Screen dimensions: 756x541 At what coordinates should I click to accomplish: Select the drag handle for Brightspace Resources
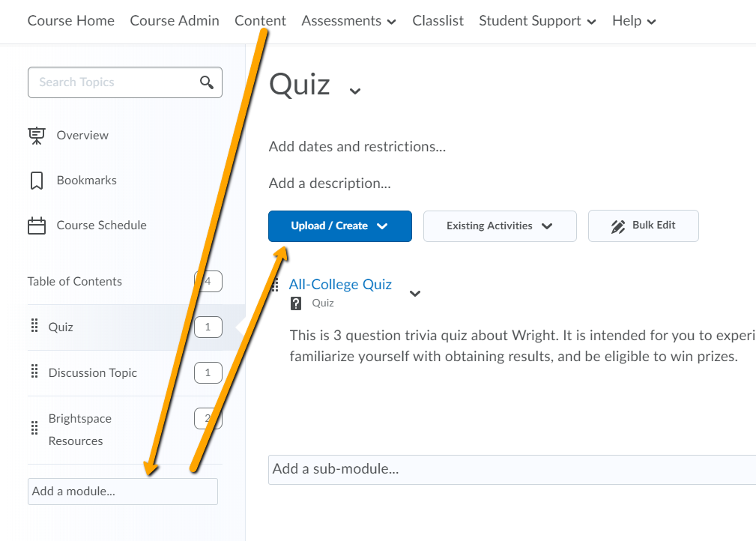coord(34,429)
